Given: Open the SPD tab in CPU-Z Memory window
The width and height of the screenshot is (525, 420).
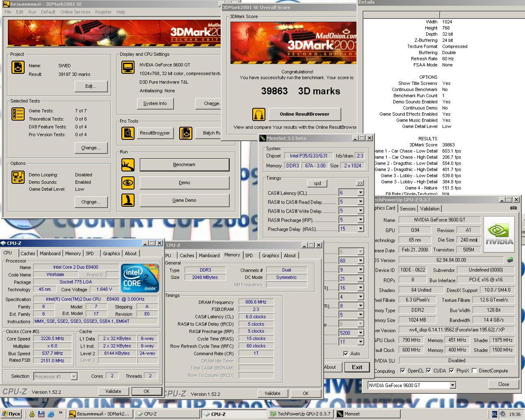Looking at the screenshot, I should click(x=249, y=256).
